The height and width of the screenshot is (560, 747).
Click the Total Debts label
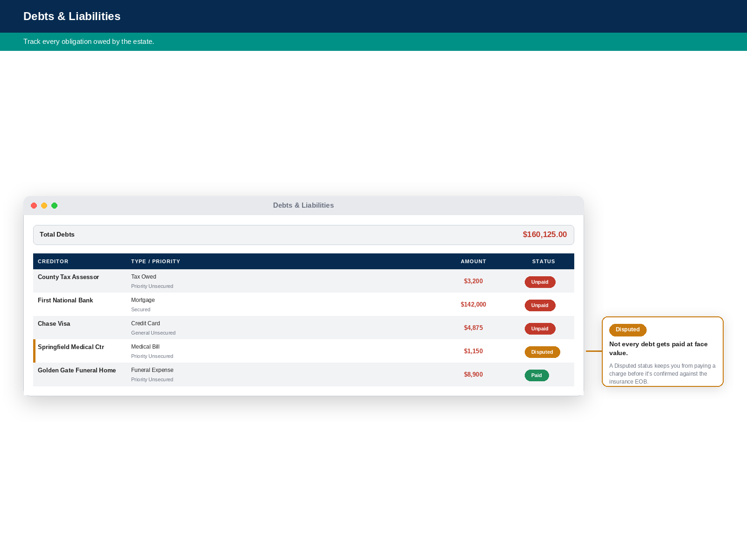tap(57, 235)
